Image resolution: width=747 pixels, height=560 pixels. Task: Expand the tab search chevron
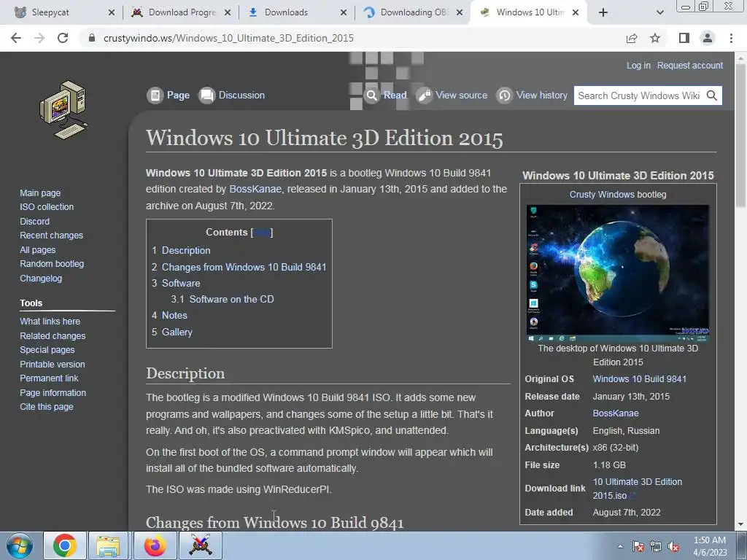659,12
